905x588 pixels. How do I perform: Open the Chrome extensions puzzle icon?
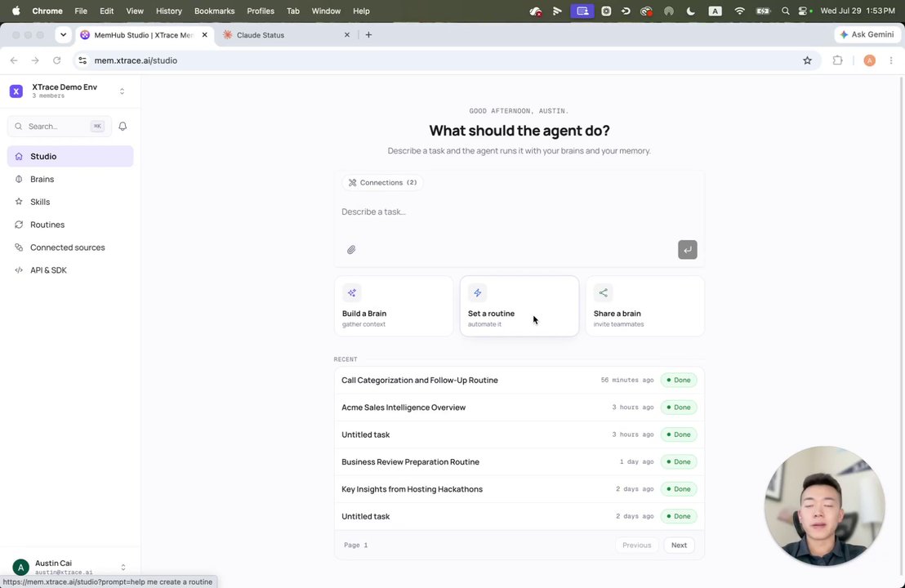tap(837, 60)
